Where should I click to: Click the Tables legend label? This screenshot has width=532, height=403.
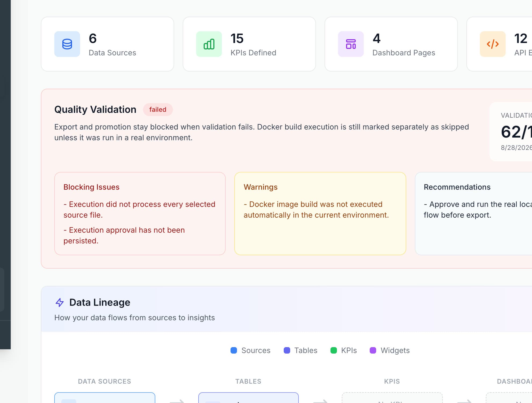click(x=306, y=350)
